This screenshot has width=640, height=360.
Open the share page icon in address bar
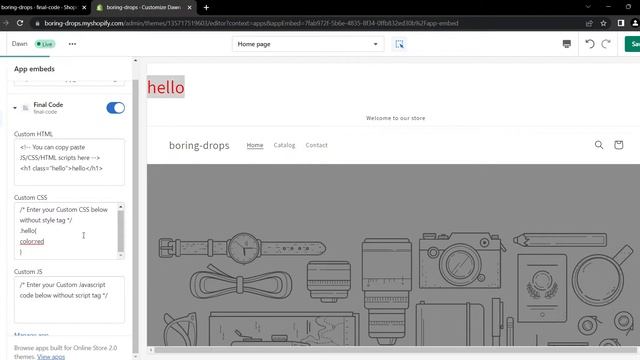coord(589,23)
